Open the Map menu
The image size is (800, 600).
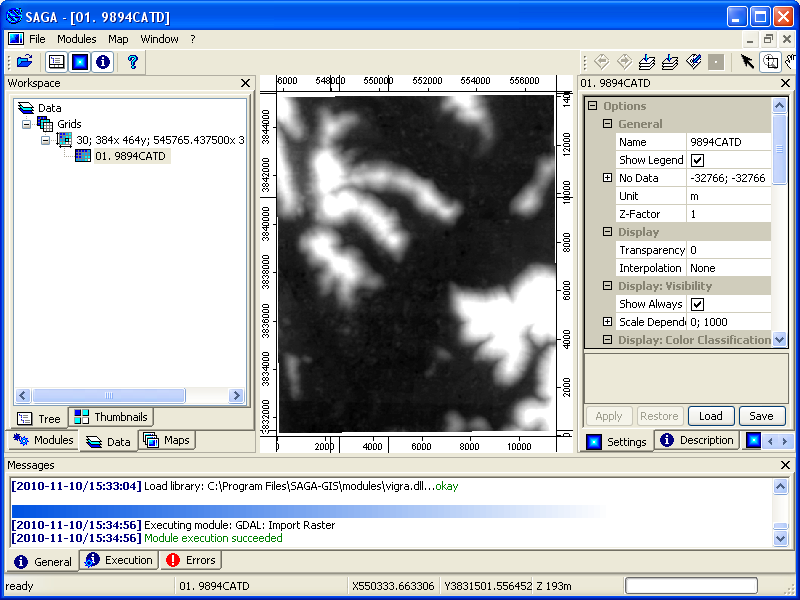(x=118, y=39)
